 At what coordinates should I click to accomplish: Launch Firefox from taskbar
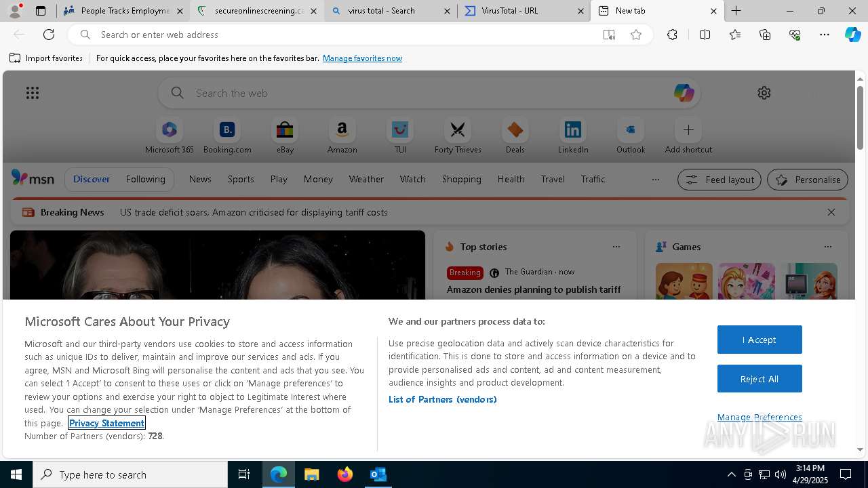pos(344,474)
